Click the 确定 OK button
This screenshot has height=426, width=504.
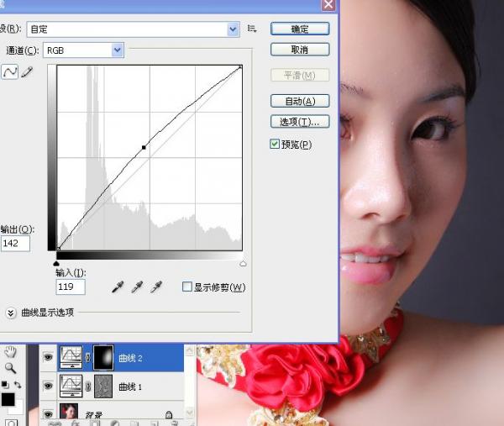300,29
